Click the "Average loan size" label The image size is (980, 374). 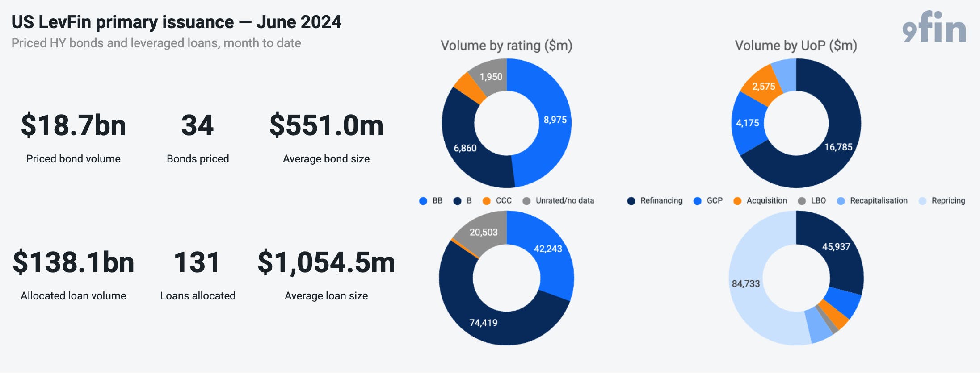[x=326, y=296]
